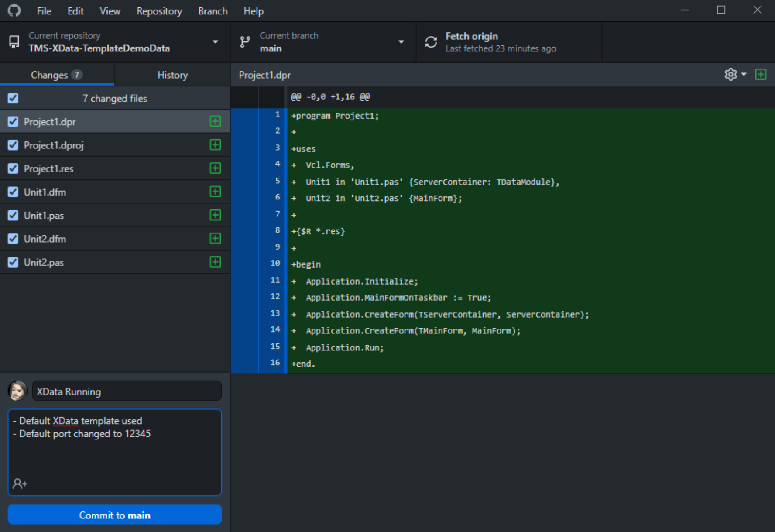Click the Fetch origin sync icon
Image resolution: width=775 pixels, height=532 pixels.
tap(431, 42)
